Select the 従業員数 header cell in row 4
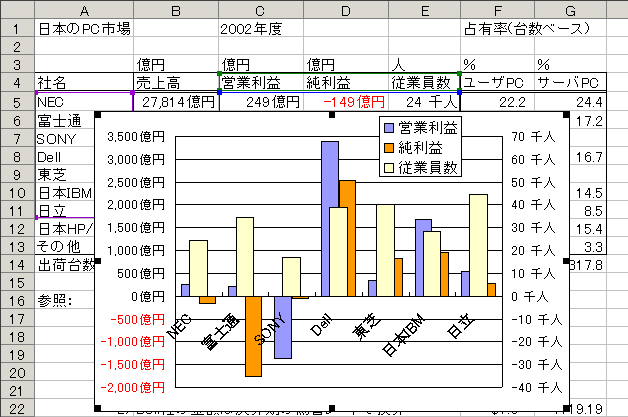 [424, 82]
